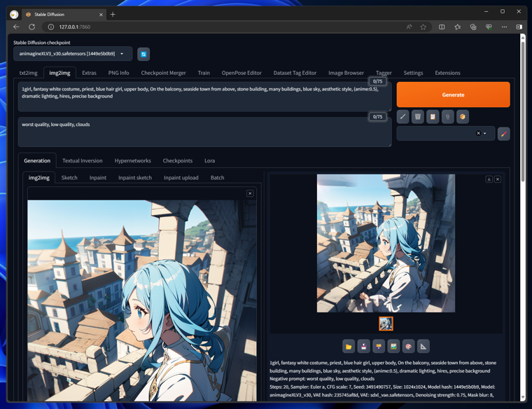
Task: Click the zip archive save icon
Action: (378, 347)
